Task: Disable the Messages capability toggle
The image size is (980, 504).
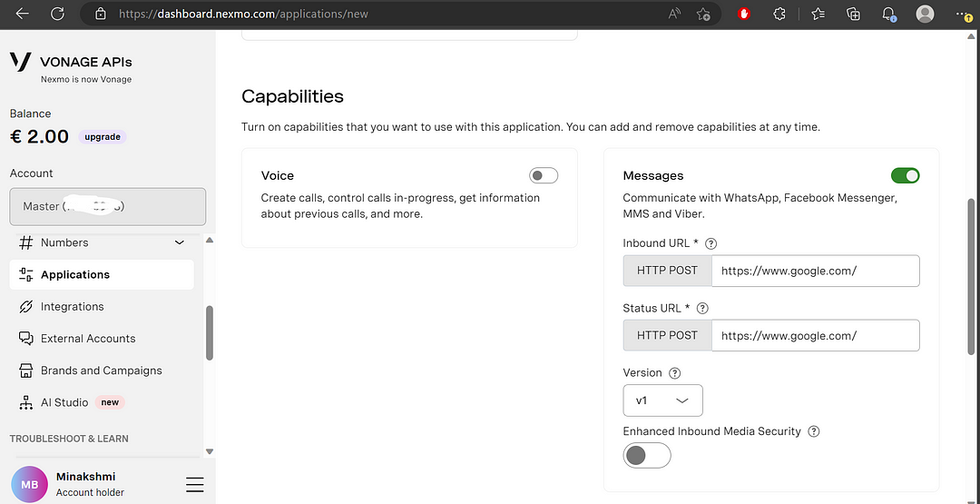Action: click(905, 175)
